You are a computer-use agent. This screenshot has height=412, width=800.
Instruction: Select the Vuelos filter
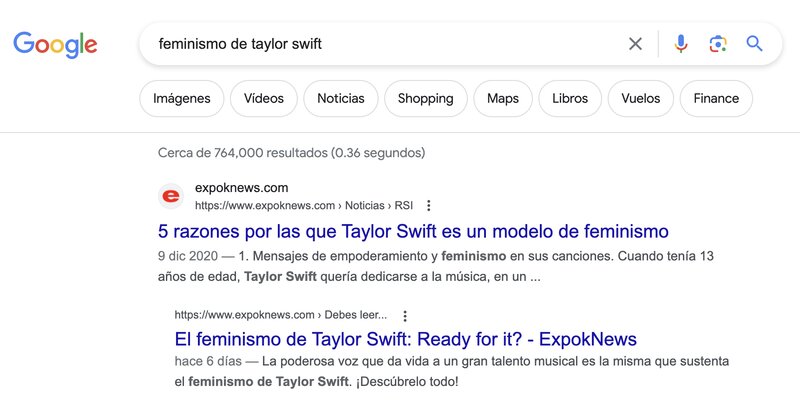[x=640, y=99]
